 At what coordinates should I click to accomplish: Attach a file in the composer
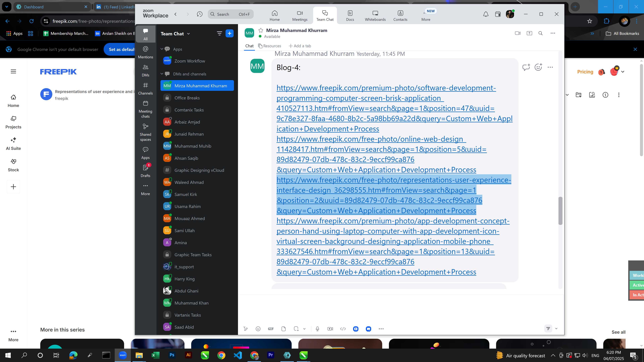283,329
